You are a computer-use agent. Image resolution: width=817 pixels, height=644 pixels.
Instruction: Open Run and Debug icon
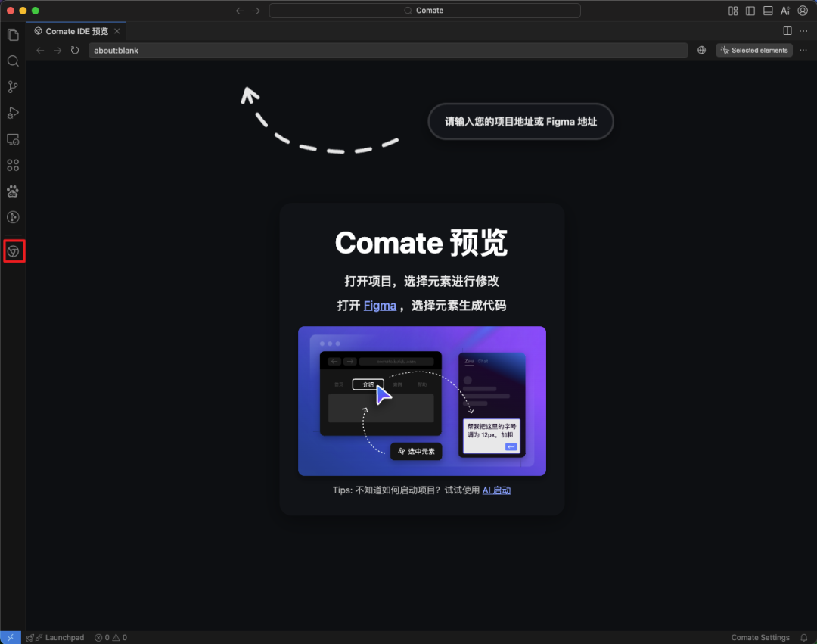tap(13, 113)
